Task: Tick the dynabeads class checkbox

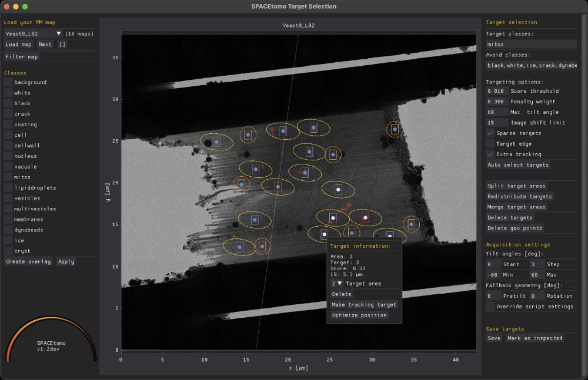Action: tap(8, 230)
